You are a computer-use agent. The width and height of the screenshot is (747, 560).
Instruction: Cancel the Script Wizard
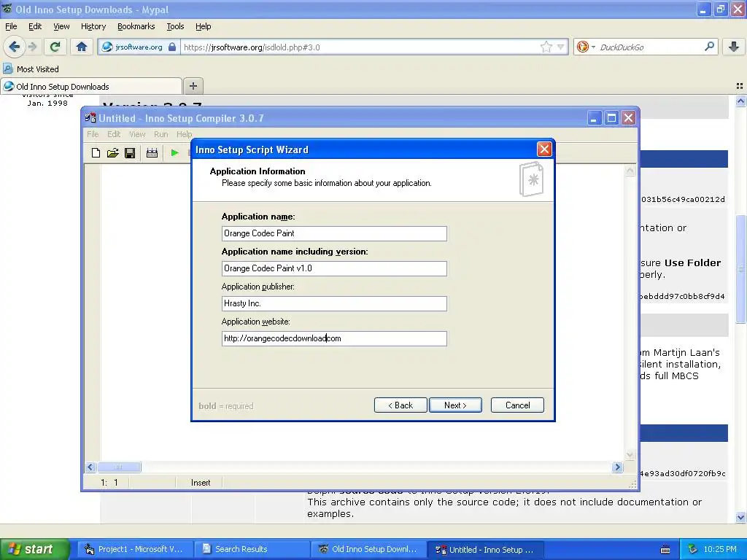tap(517, 405)
